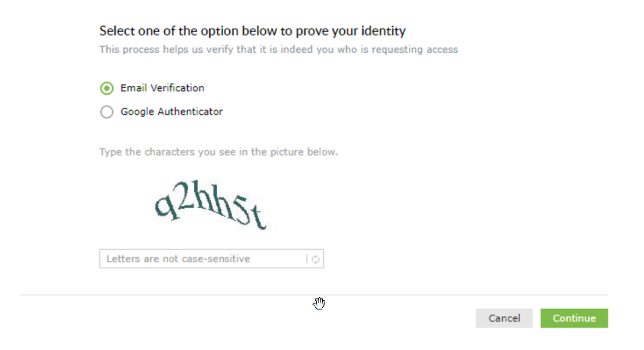Image resolution: width=644 pixels, height=350 pixels.
Task: Refresh the captcha image
Action: 315,259
